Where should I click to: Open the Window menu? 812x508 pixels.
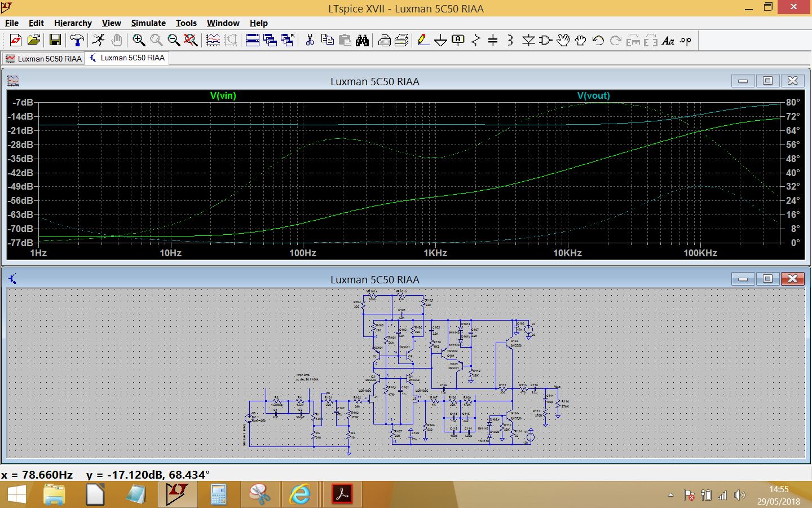tap(223, 23)
